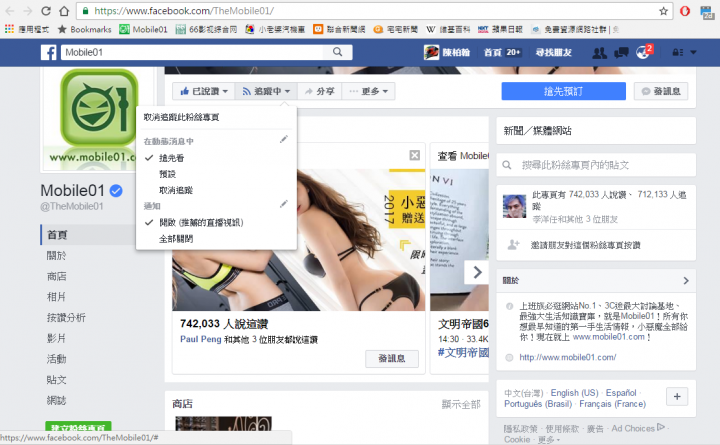Screen dimensions: 720x445
Task: Open the 更多 dropdown menu
Action: click(x=368, y=91)
